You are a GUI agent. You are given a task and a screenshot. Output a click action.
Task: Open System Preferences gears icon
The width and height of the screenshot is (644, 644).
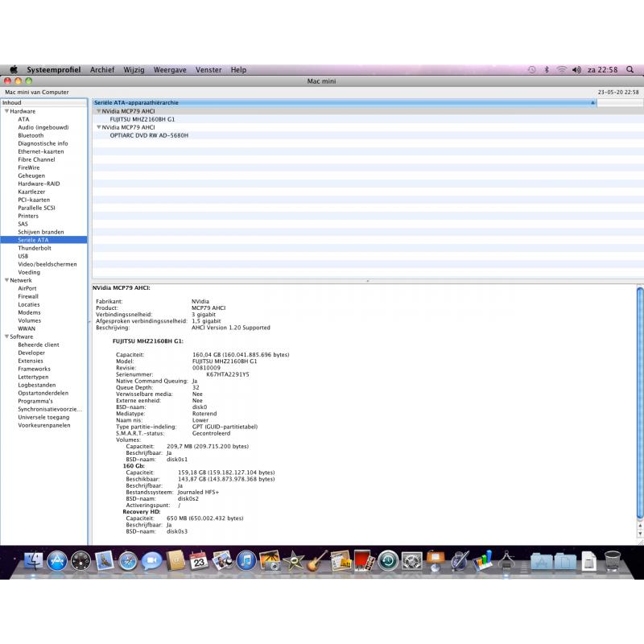(411, 561)
